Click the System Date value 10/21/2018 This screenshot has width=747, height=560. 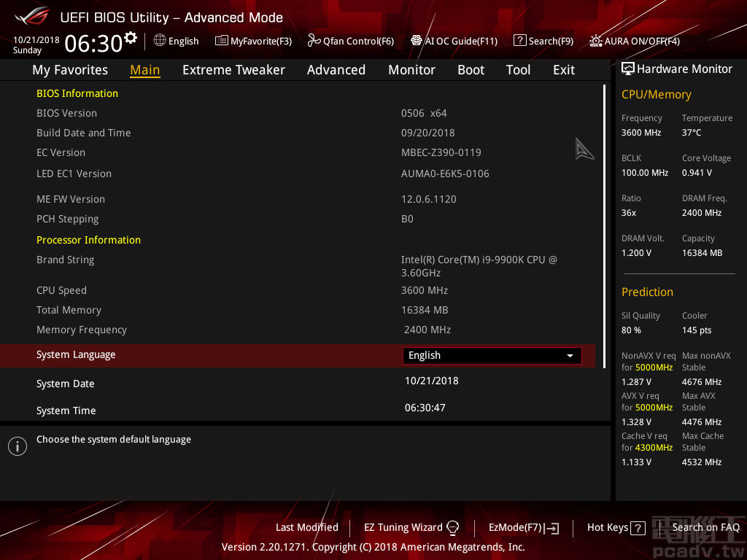pyautogui.click(x=432, y=381)
